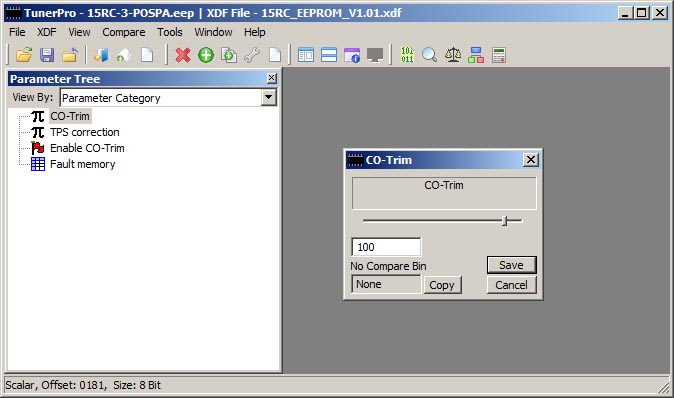Click the calculator icon in toolbar
The height and width of the screenshot is (398, 674).
point(499,55)
